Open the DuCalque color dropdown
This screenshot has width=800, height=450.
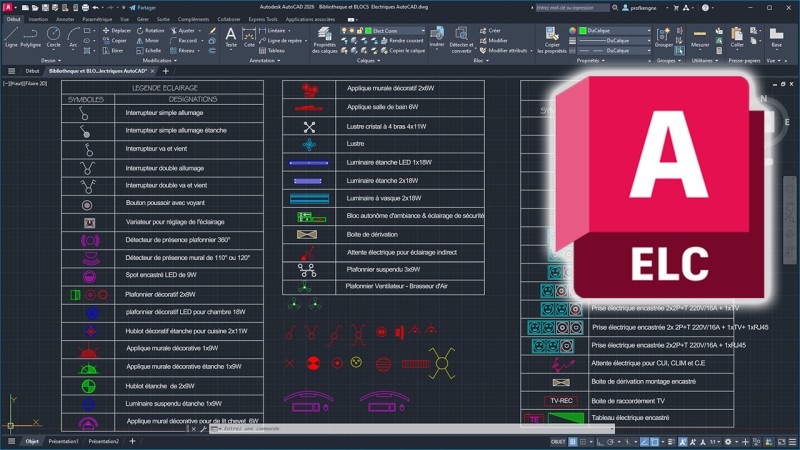648,31
